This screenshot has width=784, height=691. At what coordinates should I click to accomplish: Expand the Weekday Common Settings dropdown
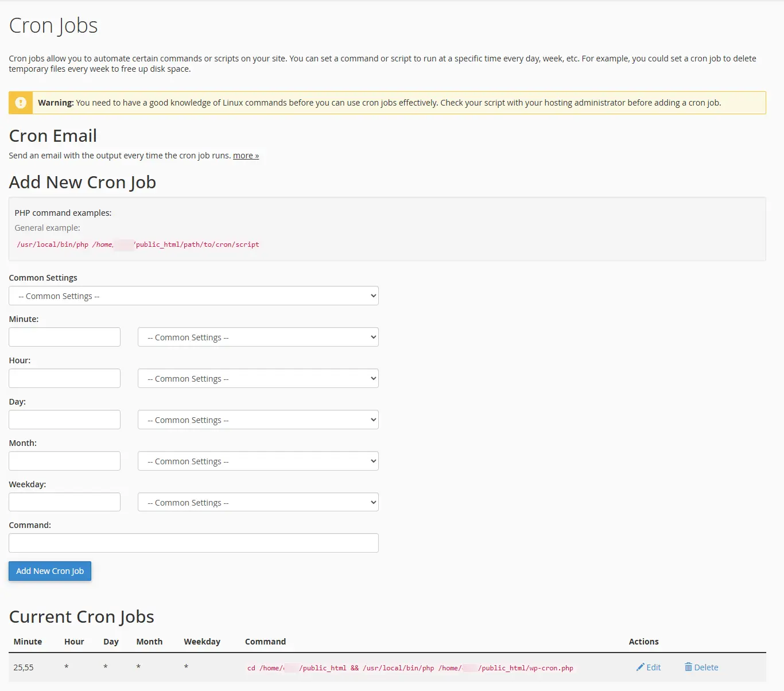click(x=258, y=503)
